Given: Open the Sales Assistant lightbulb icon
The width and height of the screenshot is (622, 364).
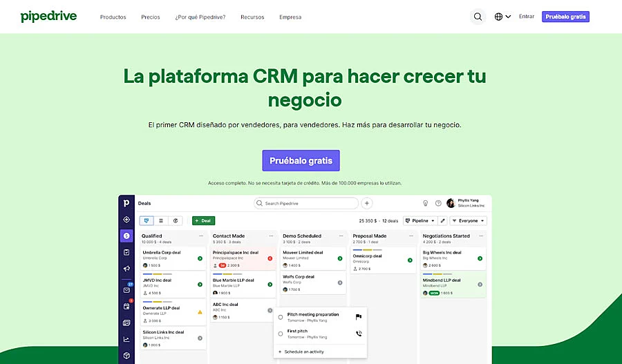Looking at the screenshot, I should [425, 203].
